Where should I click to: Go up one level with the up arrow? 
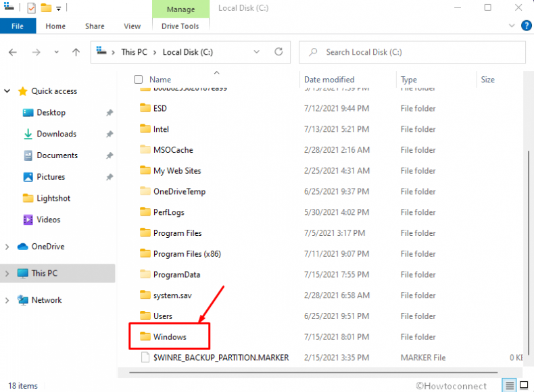[x=76, y=52]
